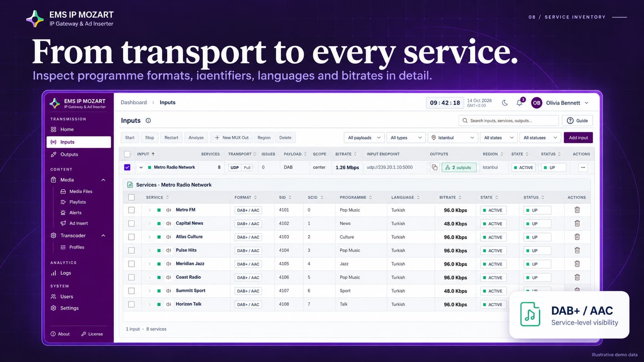Click speaker icon for Metro FM

point(169,210)
